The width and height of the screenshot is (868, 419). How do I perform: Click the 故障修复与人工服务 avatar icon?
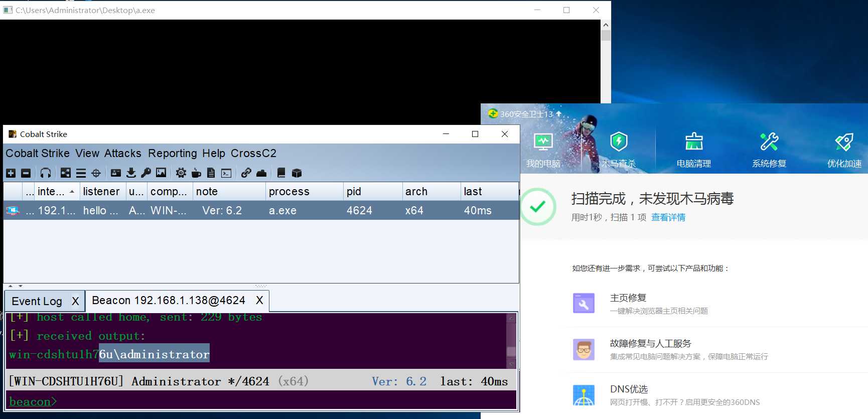[584, 349]
